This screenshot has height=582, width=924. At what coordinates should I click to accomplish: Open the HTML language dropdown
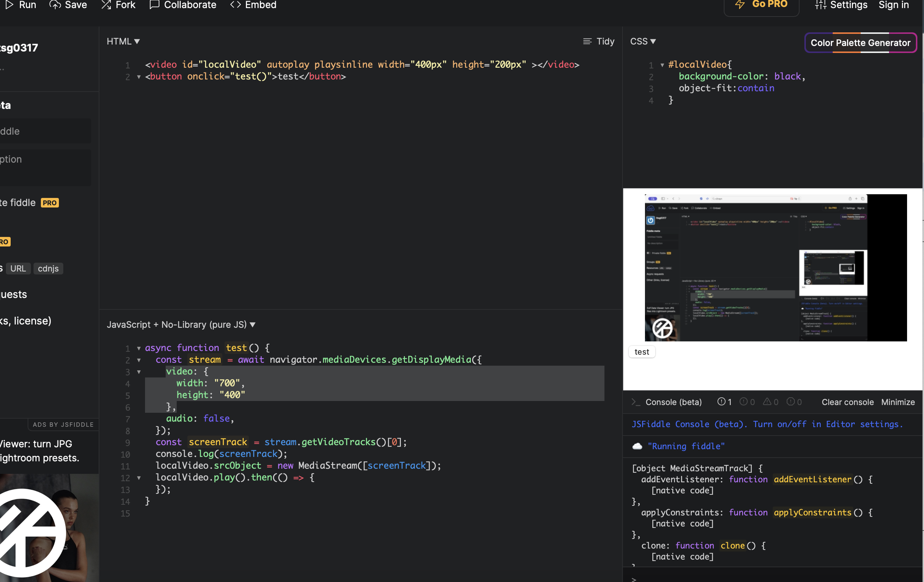[123, 42]
